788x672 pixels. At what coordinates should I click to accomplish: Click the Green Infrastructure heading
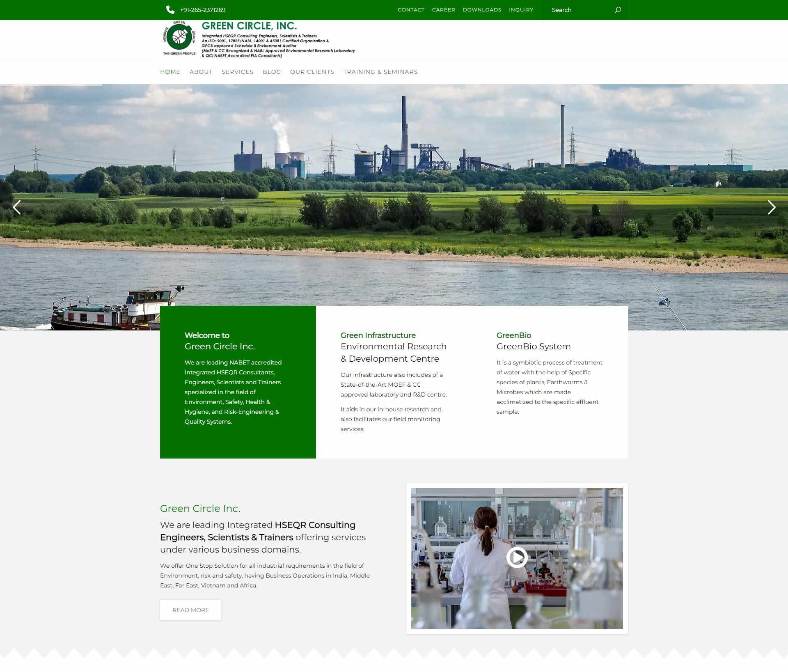(x=378, y=335)
